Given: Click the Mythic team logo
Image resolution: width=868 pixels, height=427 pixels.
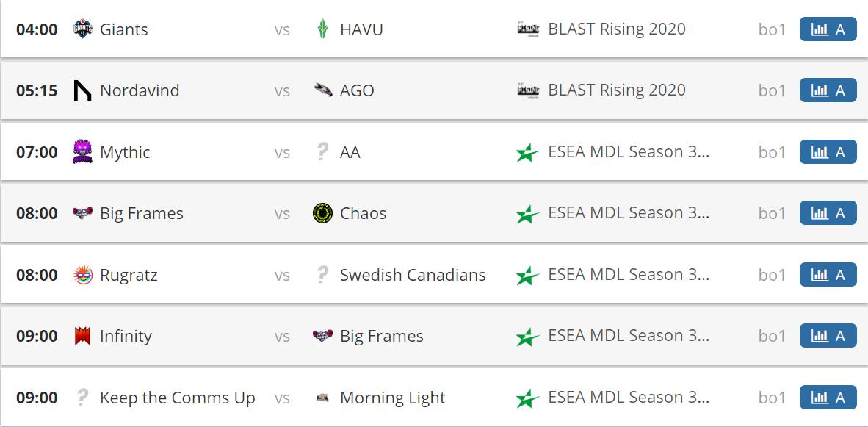Looking at the screenshot, I should (x=83, y=152).
